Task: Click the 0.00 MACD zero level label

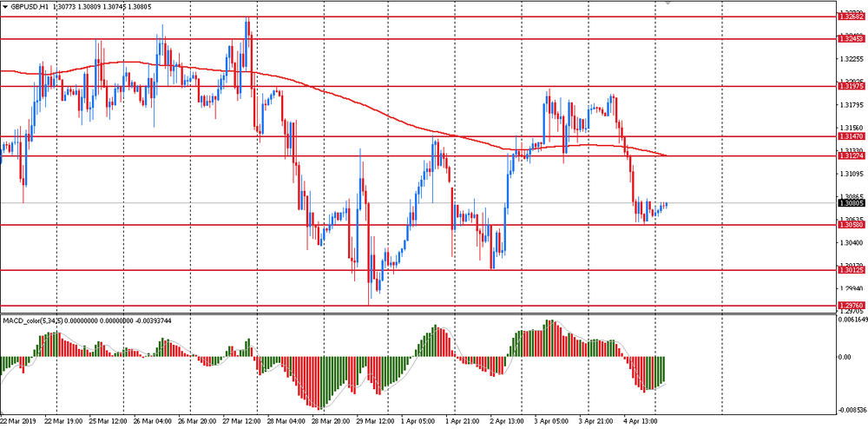Action: pos(845,357)
